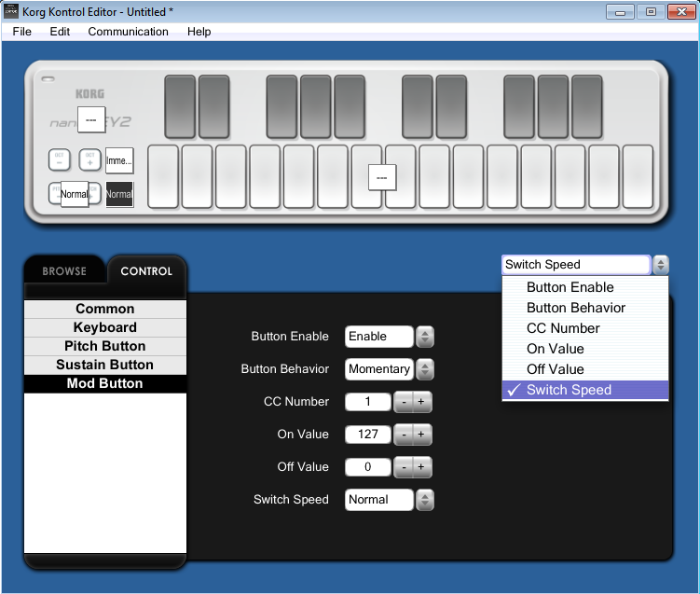Click the last white key on keyboard
Screen dimensions: 700x594
[x=638, y=176]
